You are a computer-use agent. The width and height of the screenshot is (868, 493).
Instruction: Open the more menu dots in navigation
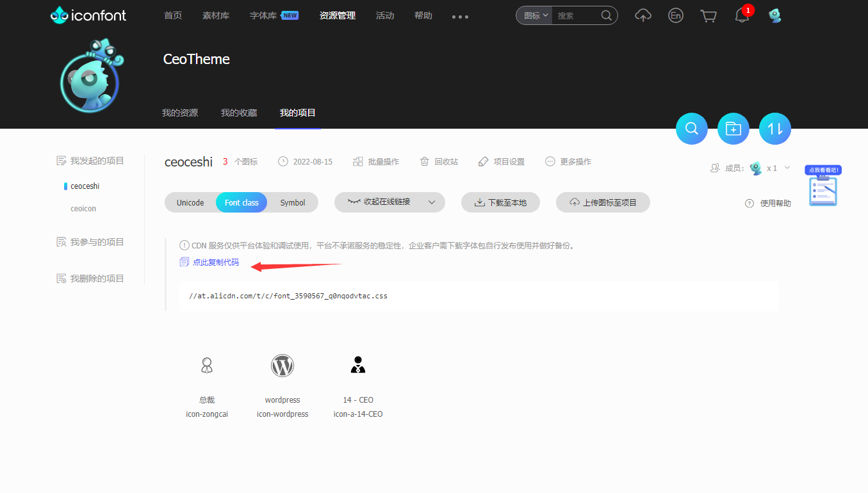[460, 17]
